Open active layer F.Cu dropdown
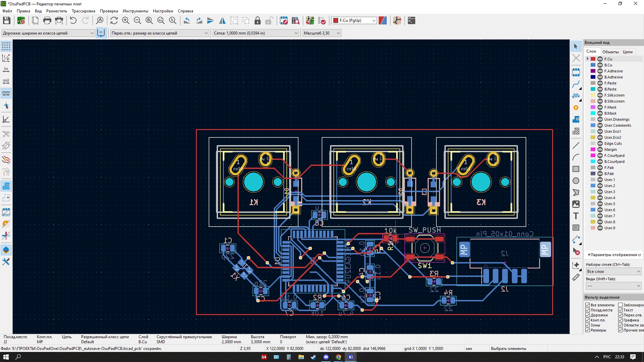The image size is (644, 362). pyautogui.click(x=354, y=20)
